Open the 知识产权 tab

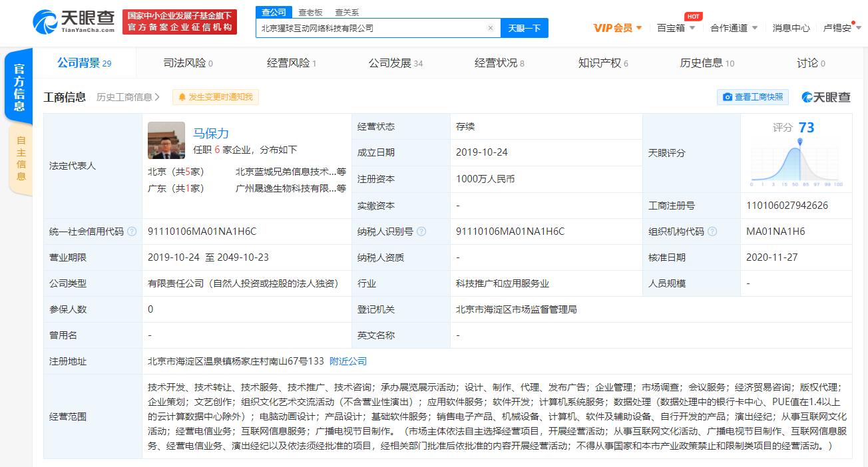(x=603, y=63)
